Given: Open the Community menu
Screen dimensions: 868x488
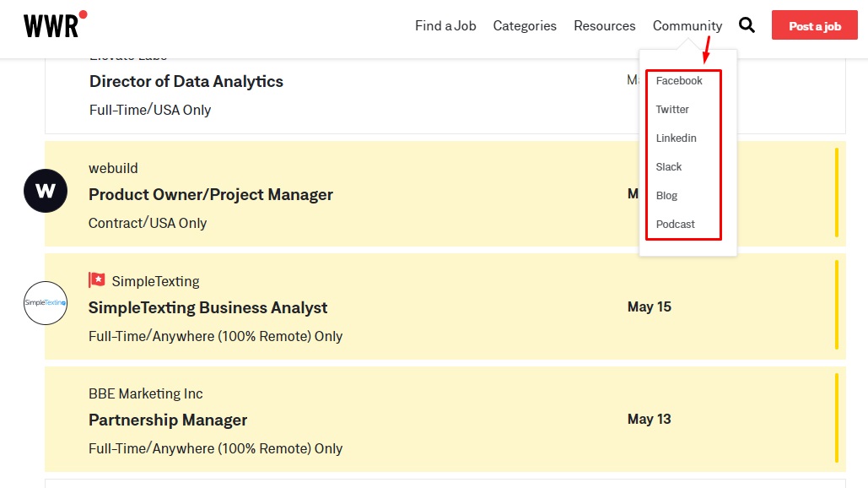Looking at the screenshot, I should 687,26.
